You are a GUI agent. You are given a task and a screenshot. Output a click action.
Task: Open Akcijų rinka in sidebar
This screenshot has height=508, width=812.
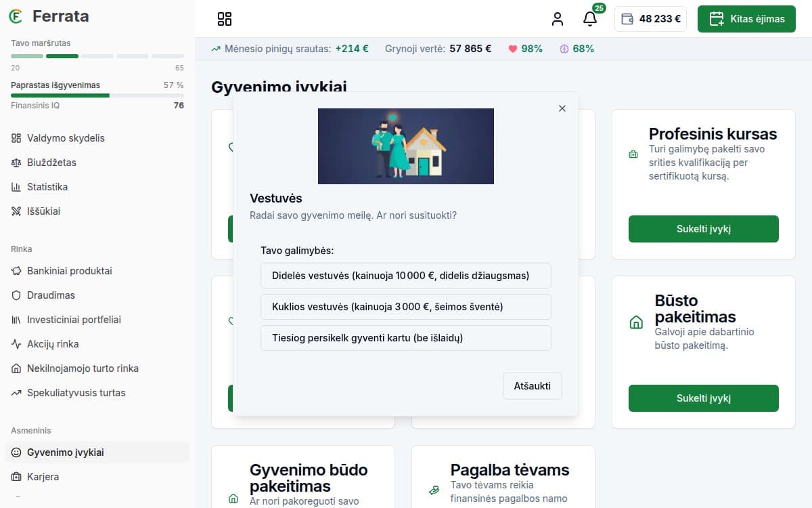pos(97,344)
